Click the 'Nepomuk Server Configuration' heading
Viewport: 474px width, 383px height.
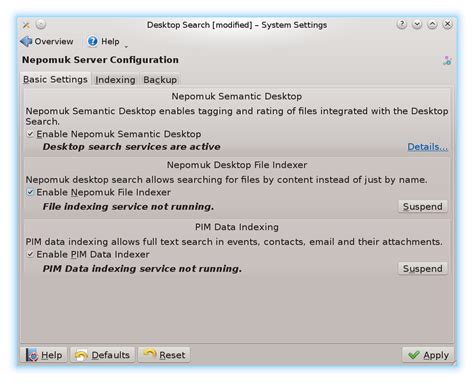point(100,60)
